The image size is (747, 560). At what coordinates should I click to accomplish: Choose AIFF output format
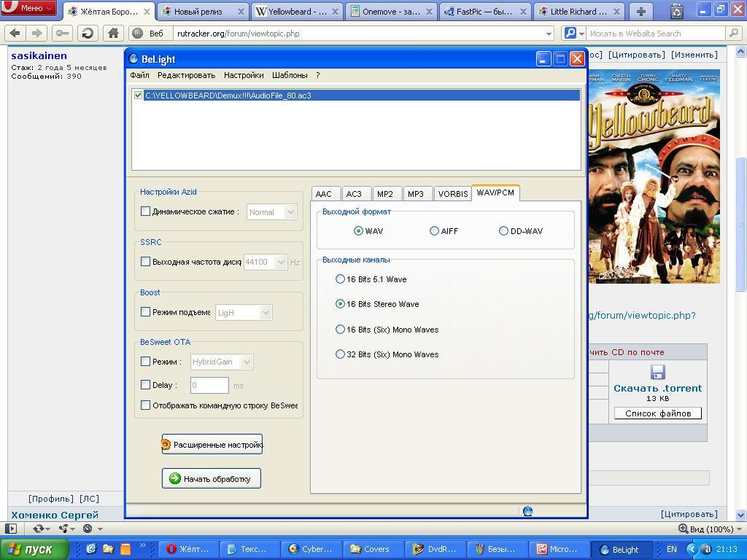point(434,231)
